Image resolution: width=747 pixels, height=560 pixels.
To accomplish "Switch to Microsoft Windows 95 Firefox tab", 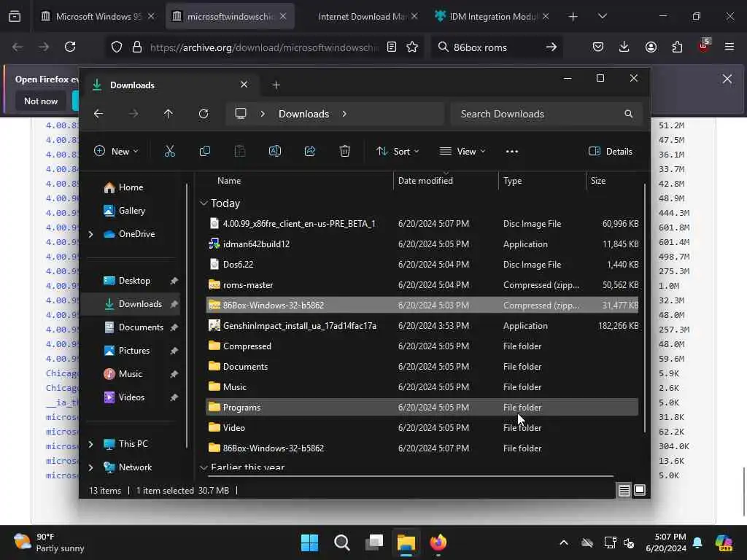I will [98, 16].
